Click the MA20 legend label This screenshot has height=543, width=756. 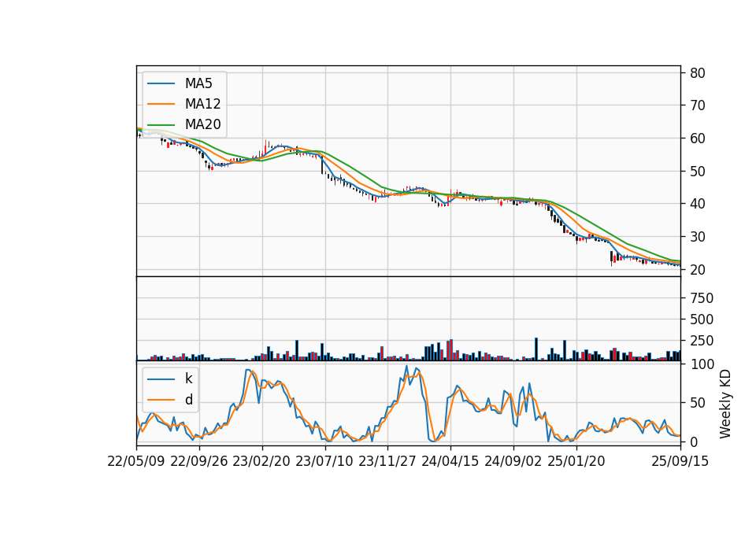click(x=202, y=124)
